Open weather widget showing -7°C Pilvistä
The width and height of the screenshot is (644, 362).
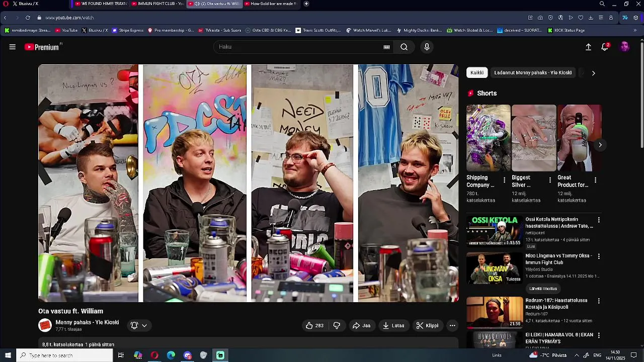point(548,355)
